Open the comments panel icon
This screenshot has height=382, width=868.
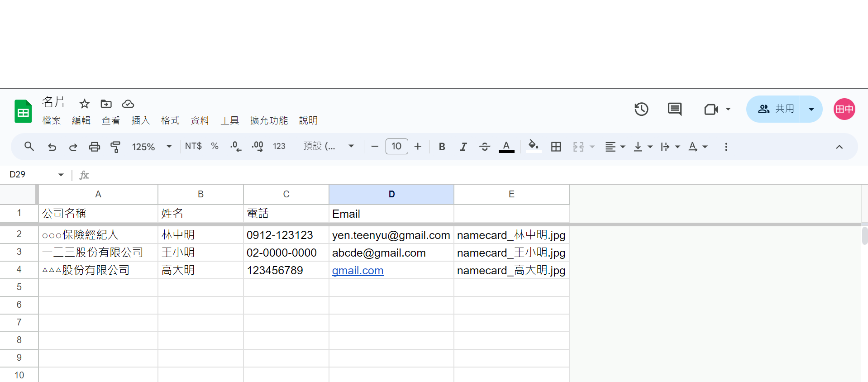click(x=674, y=109)
